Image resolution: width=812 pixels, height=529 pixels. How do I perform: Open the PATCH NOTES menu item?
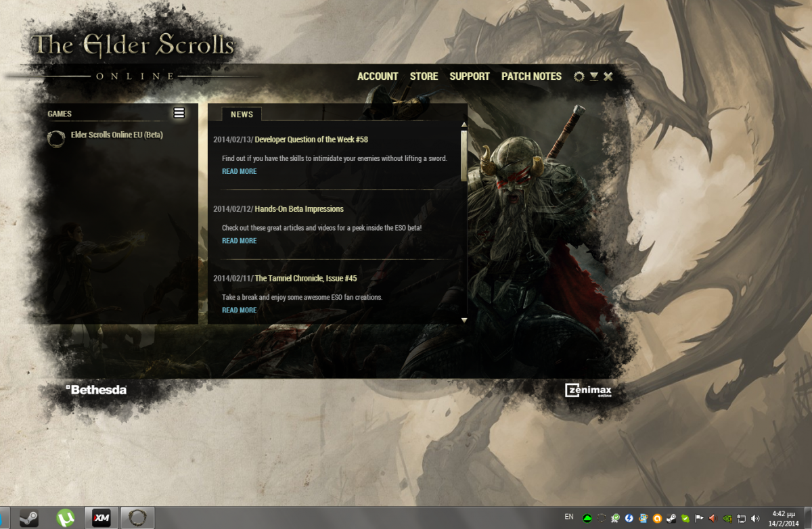[531, 76]
